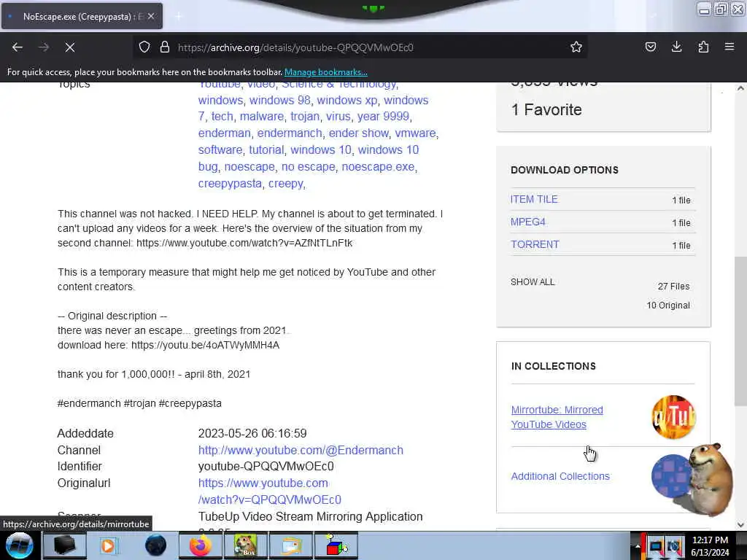Open a new tab with the plus button
The image size is (747, 560).
[x=179, y=16]
